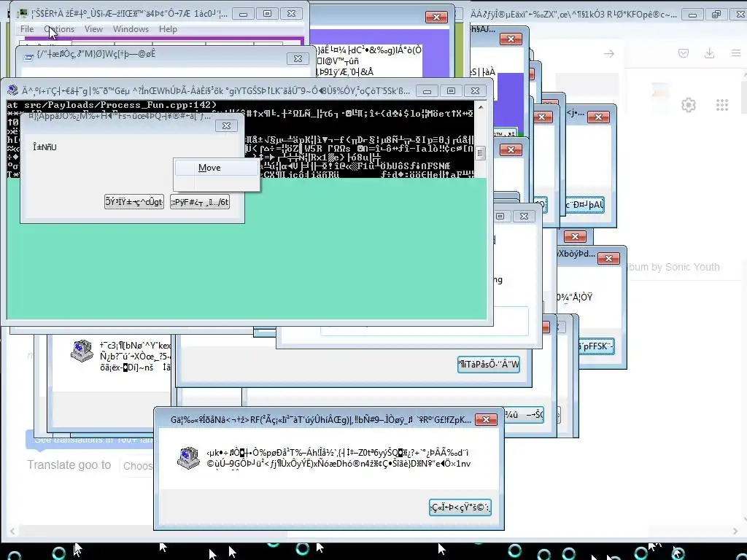Minimize the browser window
This screenshot has height=560, width=747.
tap(692, 15)
